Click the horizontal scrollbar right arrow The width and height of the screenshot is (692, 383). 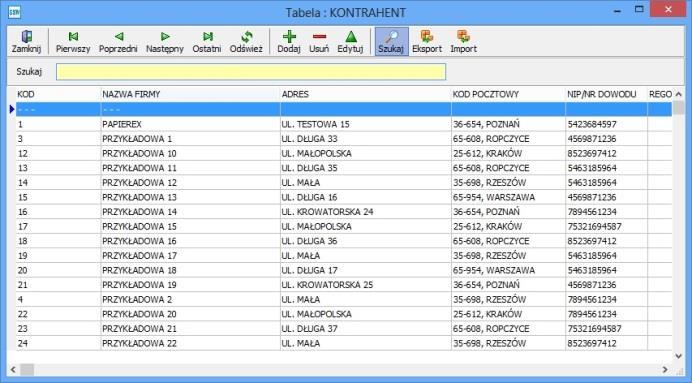pos(665,369)
